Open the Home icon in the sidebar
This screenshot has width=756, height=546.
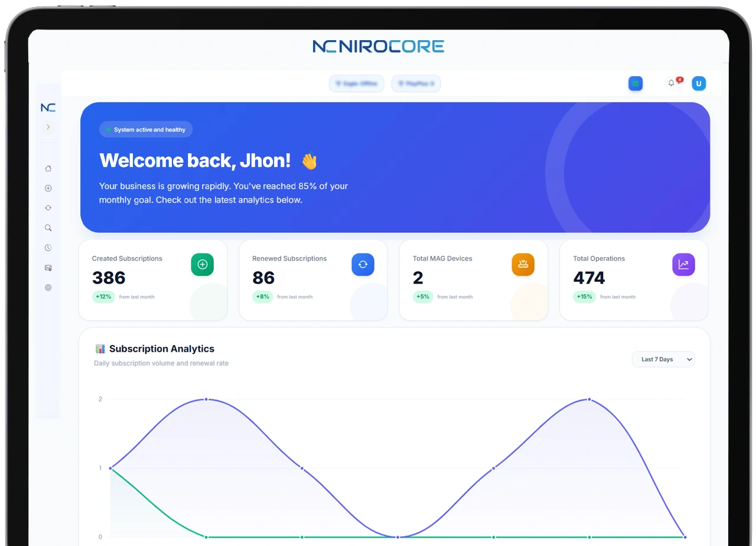pos(48,168)
